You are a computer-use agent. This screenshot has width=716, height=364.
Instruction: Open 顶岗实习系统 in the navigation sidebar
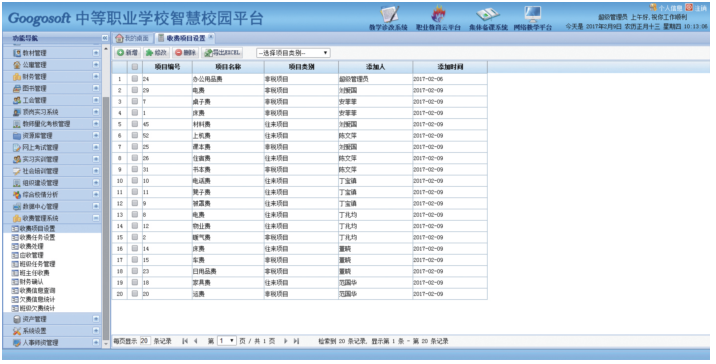pos(41,112)
